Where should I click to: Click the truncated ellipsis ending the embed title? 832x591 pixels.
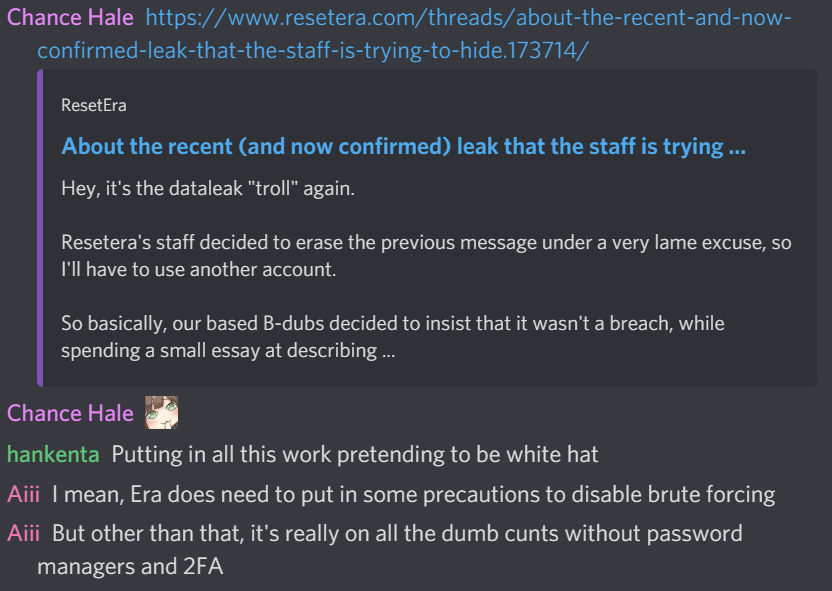[x=737, y=149]
